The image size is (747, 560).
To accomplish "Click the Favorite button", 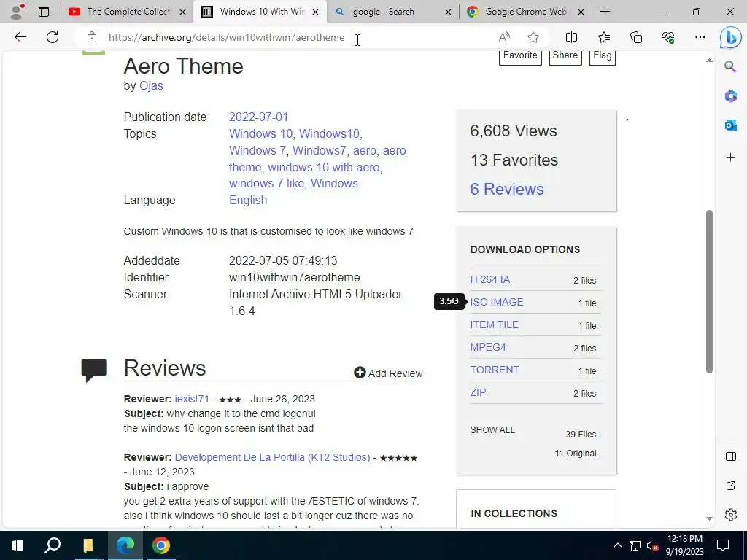I will click(x=519, y=56).
